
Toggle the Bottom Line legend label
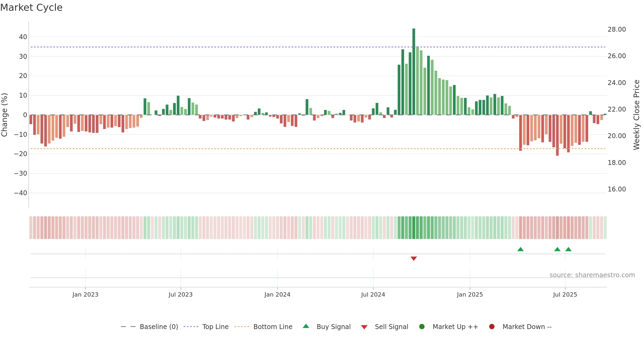pos(273,327)
